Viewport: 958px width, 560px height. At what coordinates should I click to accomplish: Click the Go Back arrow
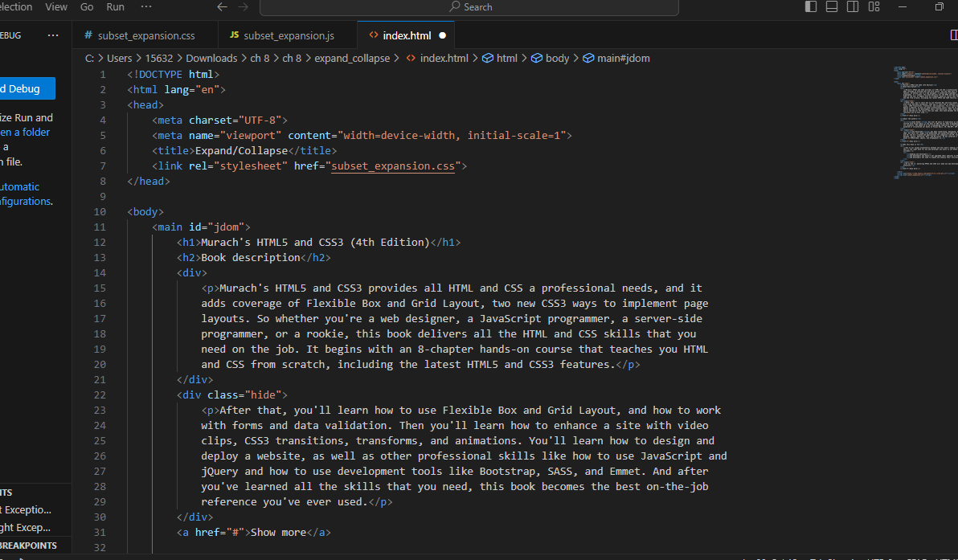coord(223,6)
